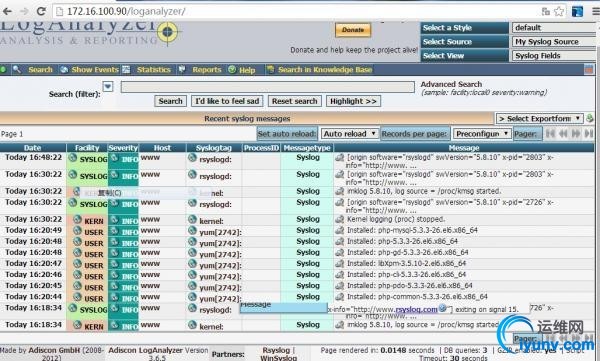Click the Messagetype column header
Image resolution: width=600 pixels, height=361 pixels.
pos(307,148)
